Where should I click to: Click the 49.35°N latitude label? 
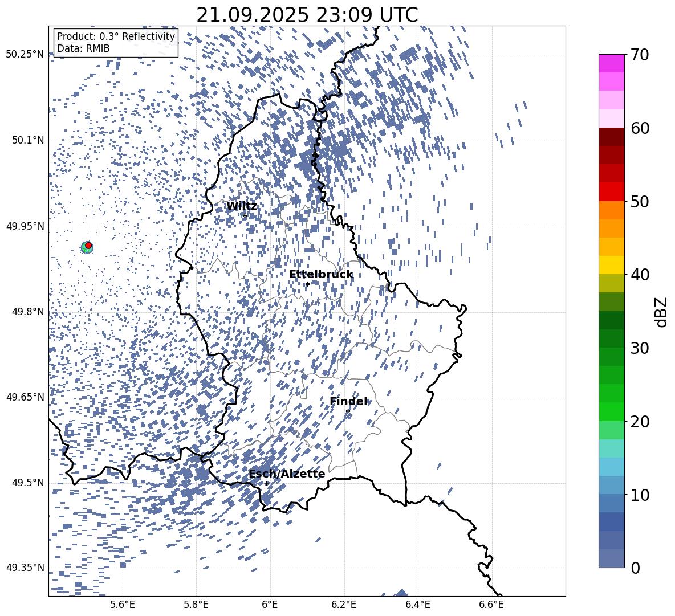pyautogui.click(x=25, y=568)
